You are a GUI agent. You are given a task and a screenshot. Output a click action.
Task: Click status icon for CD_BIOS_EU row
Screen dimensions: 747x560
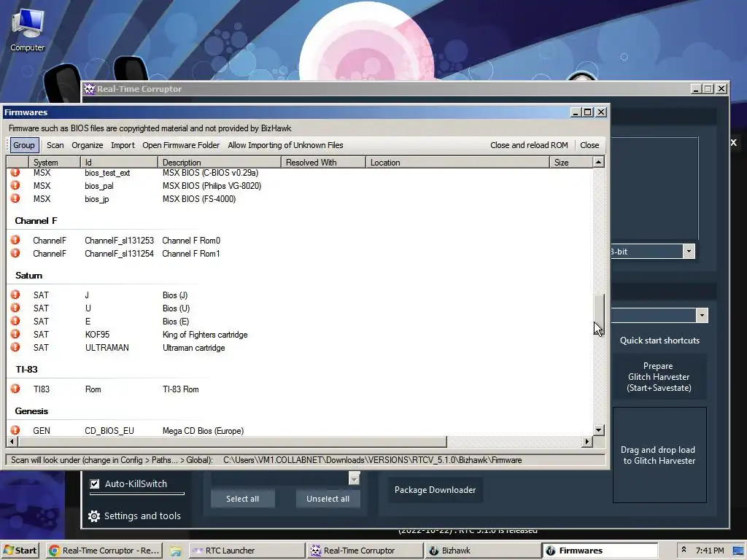(15, 430)
